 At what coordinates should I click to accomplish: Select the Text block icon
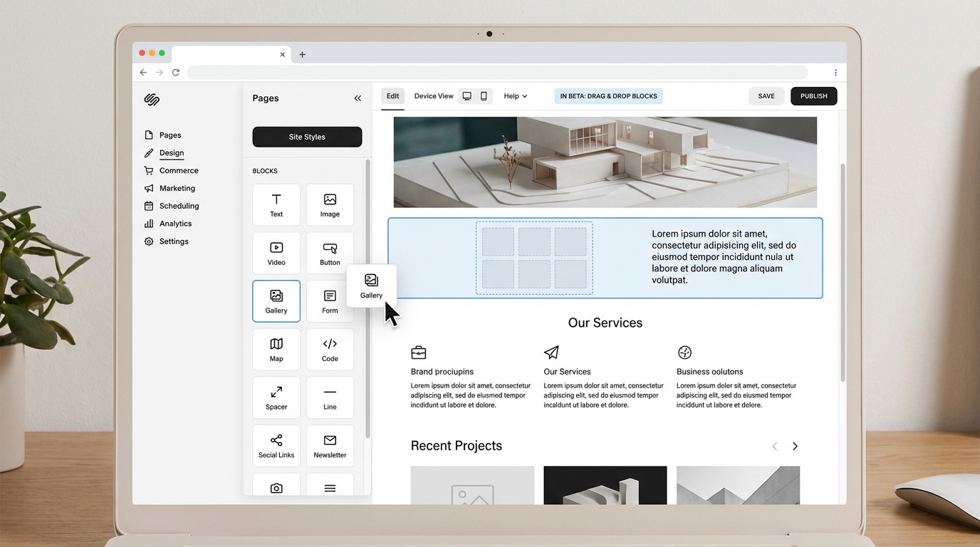coord(276,204)
